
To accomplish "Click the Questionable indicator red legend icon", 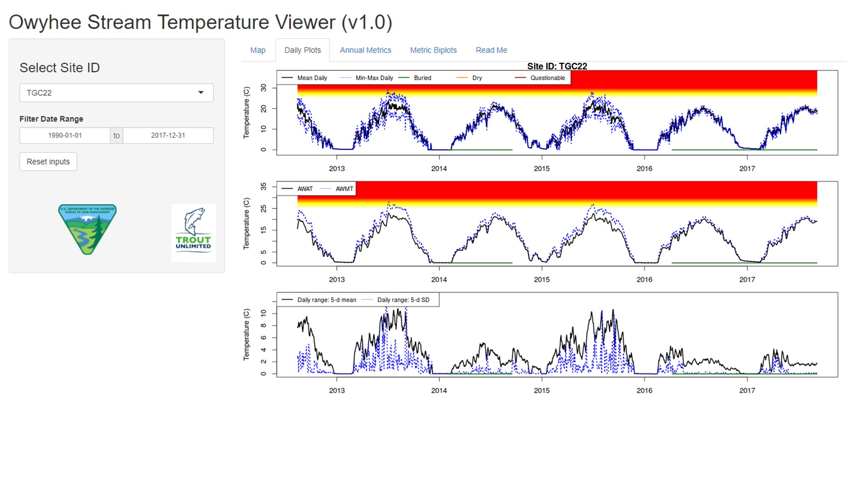I will (x=517, y=78).
